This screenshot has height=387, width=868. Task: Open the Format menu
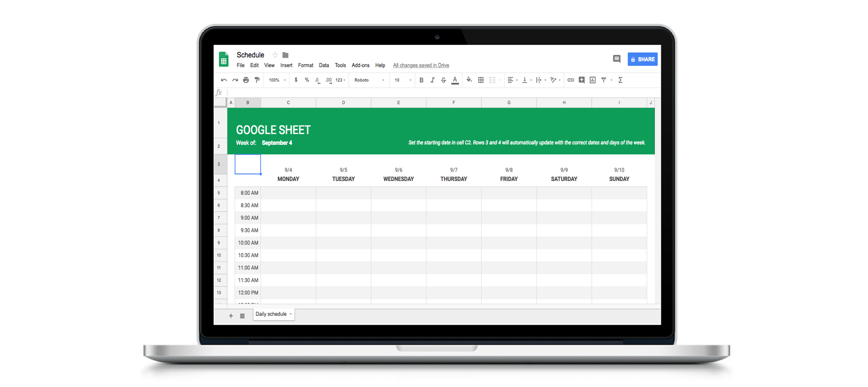click(306, 65)
